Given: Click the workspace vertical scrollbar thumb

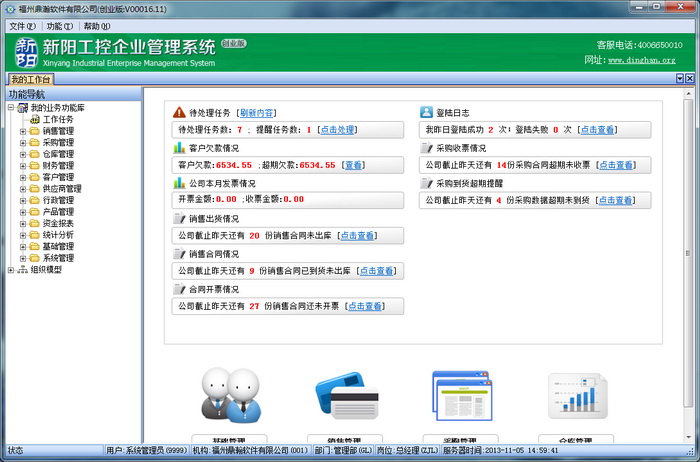Looking at the screenshot, I should 688,253.
